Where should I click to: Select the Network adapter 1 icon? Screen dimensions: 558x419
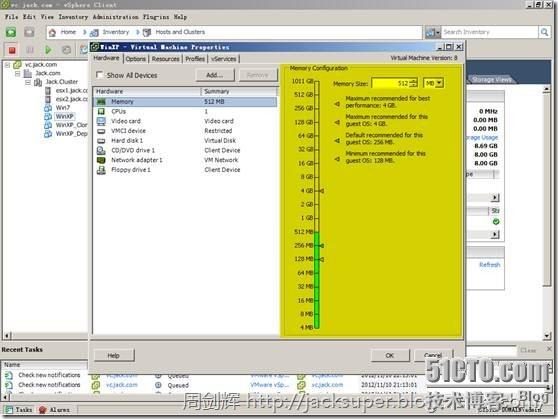click(x=101, y=160)
